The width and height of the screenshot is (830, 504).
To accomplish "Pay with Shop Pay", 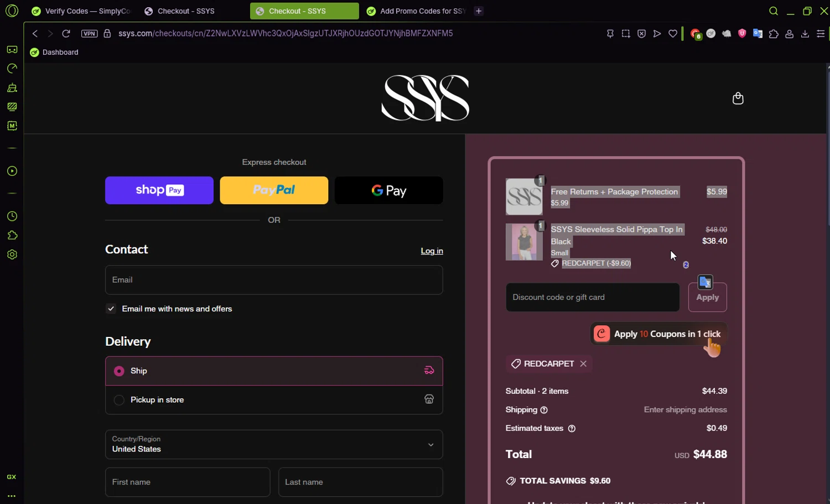I will click(159, 190).
